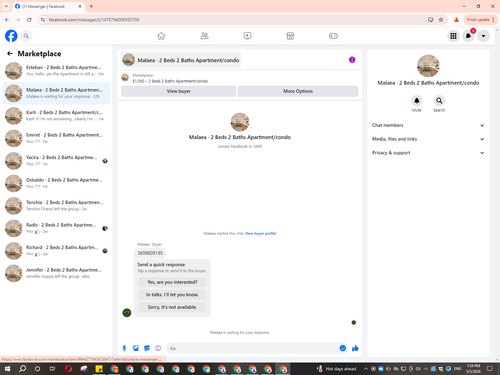Open the account dropdown arrow

(483, 36)
